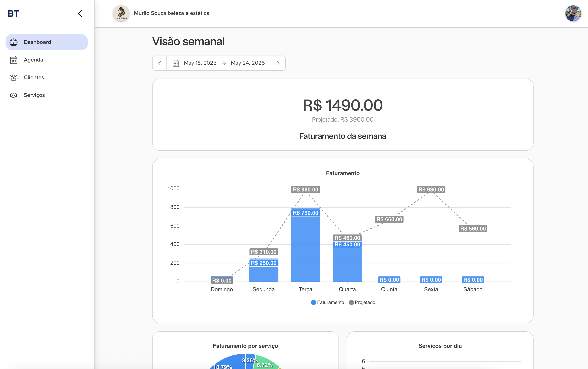Screen dimensions: 588x369
Task: Toggle the Faturamento legend series
Action: (x=328, y=302)
